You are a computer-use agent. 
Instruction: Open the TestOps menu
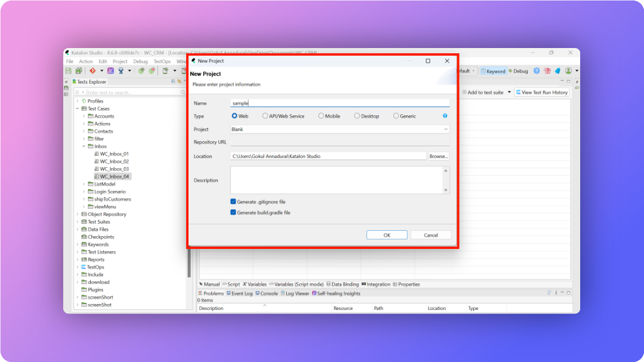162,61
